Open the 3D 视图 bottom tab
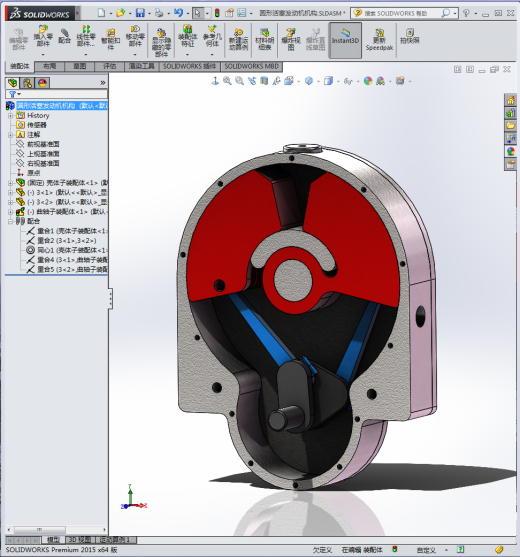Viewport: 520px width, 557px height. [x=80, y=540]
